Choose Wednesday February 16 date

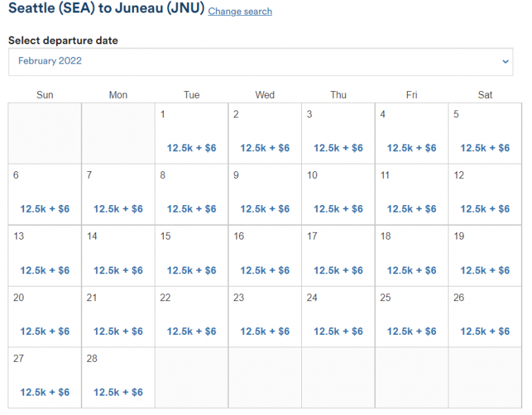point(265,255)
